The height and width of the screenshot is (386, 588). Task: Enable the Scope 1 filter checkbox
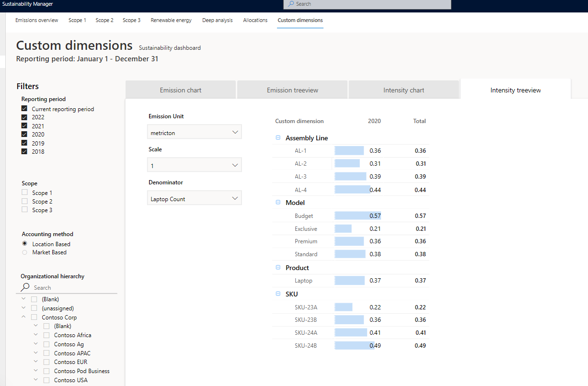[25, 193]
